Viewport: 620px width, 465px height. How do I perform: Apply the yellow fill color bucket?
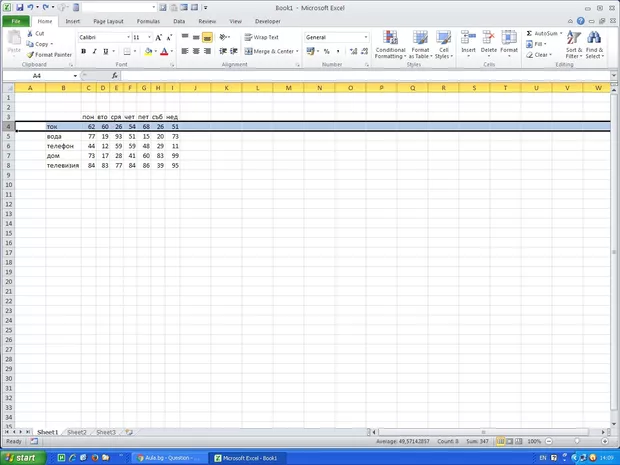(x=148, y=51)
